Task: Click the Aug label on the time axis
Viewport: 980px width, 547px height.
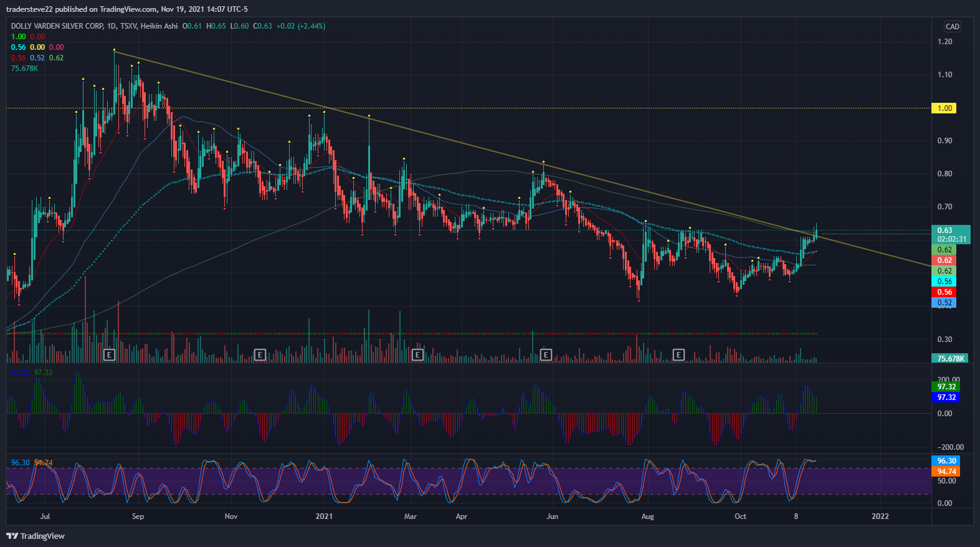Action: tap(648, 516)
